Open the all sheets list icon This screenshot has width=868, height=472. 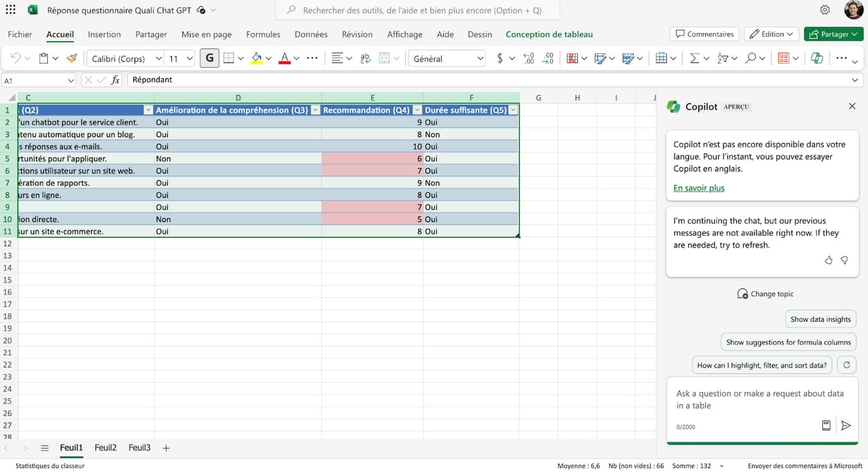click(44, 448)
